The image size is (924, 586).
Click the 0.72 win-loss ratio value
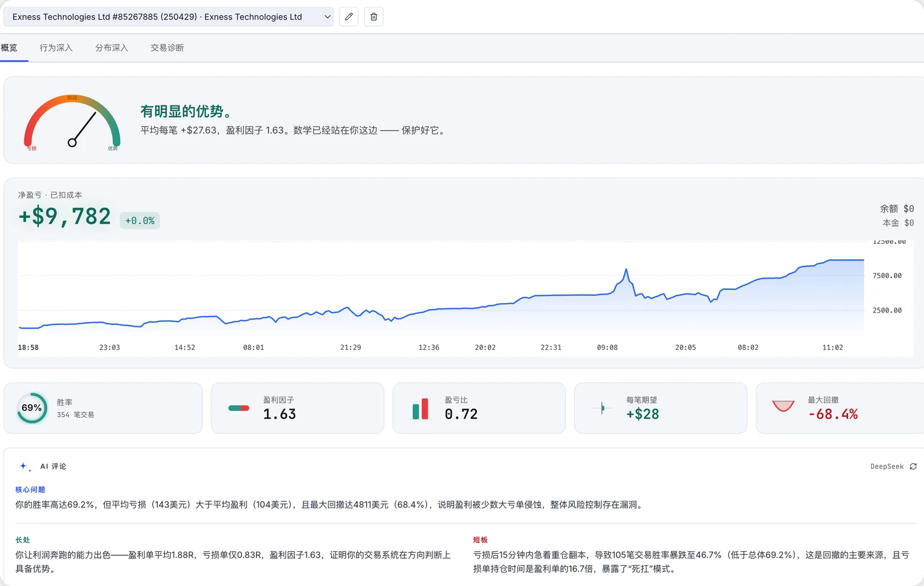pyautogui.click(x=461, y=414)
